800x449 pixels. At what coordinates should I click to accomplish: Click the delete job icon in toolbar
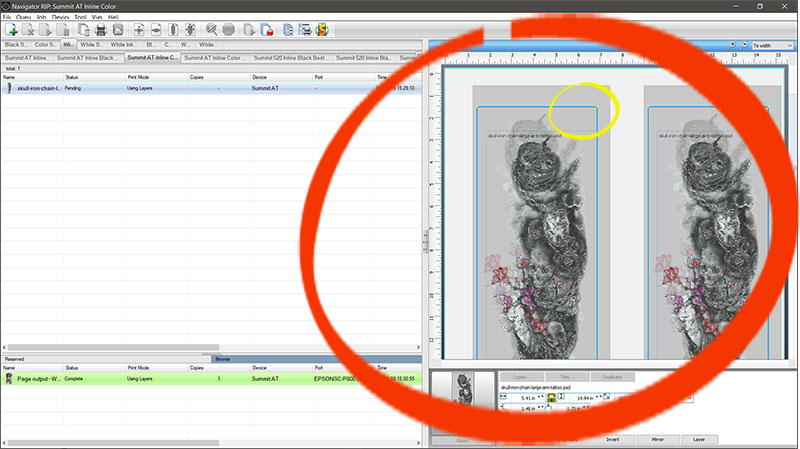coord(29,30)
